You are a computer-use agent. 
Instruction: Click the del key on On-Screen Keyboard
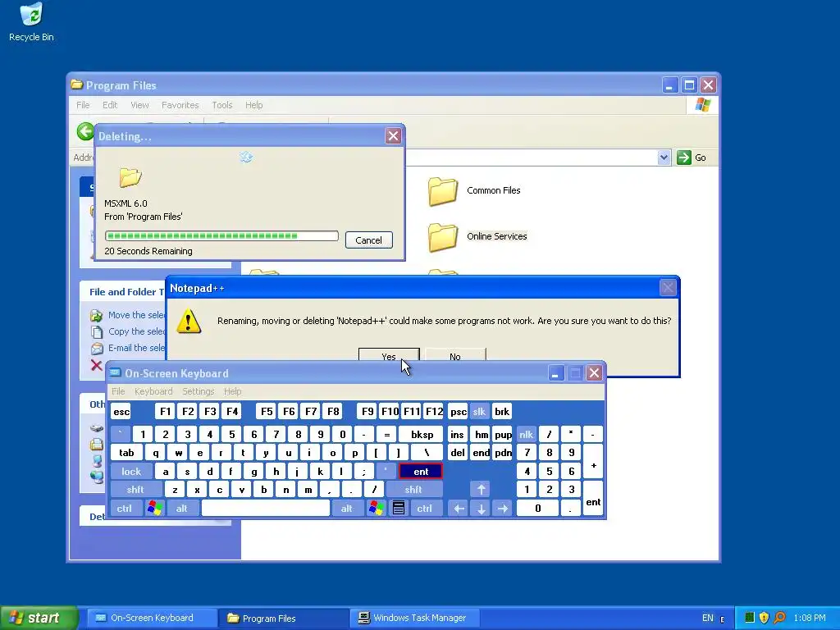(x=458, y=453)
